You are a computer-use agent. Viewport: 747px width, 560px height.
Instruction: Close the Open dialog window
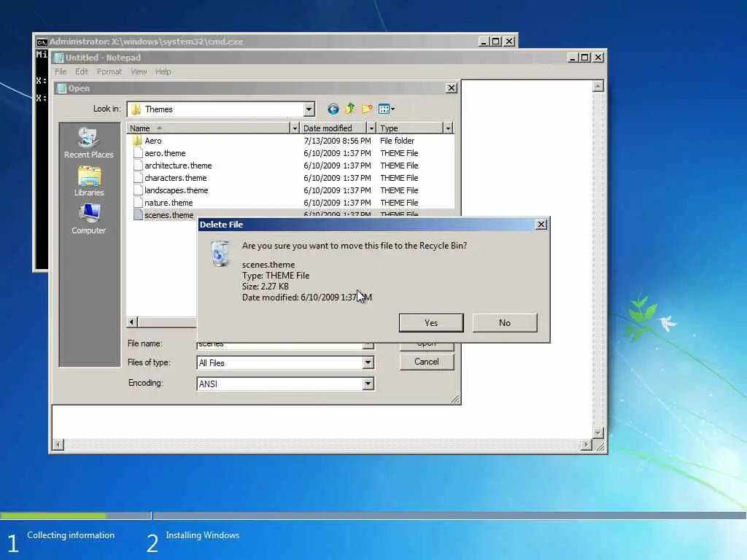[451, 88]
